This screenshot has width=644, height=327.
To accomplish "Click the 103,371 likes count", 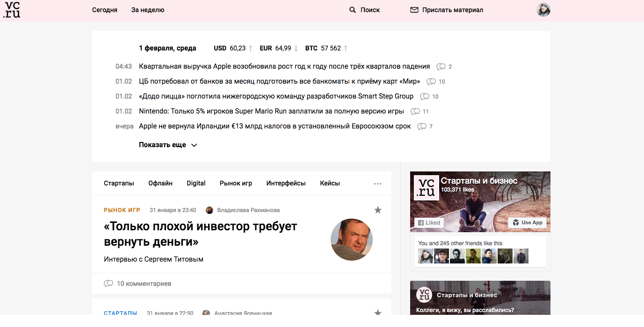I will [457, 190].
